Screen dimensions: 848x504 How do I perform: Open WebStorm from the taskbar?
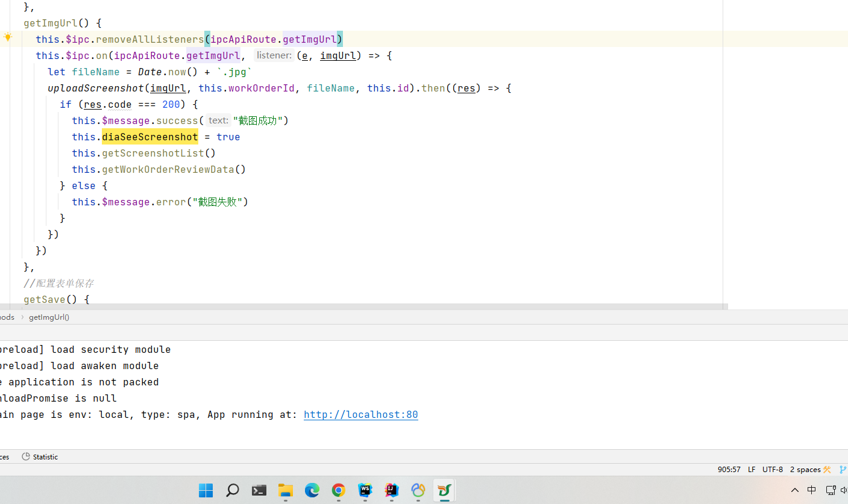(x=365, y=490)
